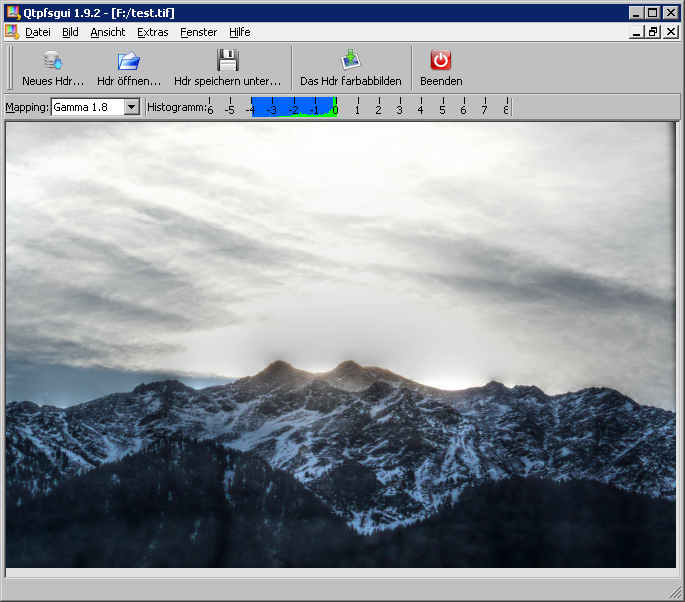Open the Hilfe menu
This screenshot has height=602, width=685.
(x=240, y=32)
